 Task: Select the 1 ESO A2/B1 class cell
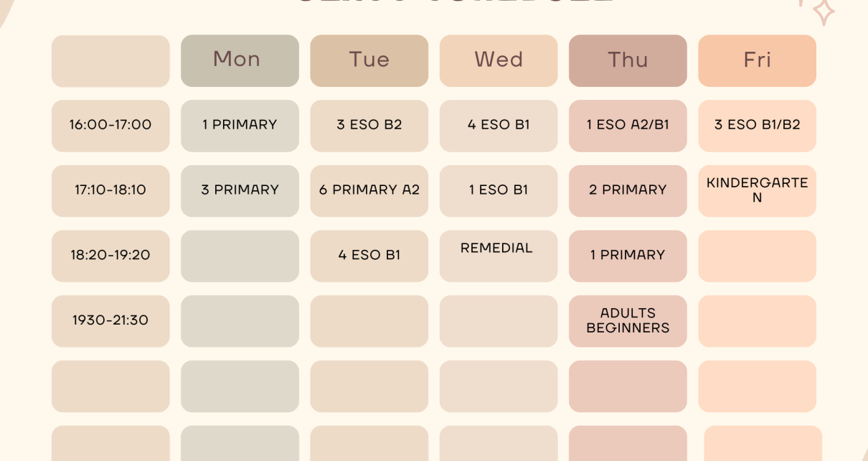click(628, 126)
